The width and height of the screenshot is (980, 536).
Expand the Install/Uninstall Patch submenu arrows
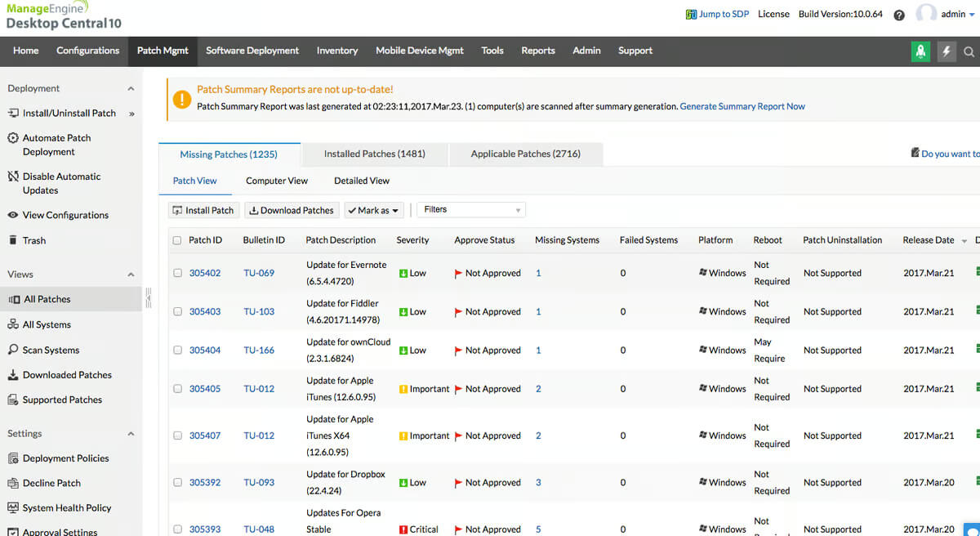click(x=131, y=114)
